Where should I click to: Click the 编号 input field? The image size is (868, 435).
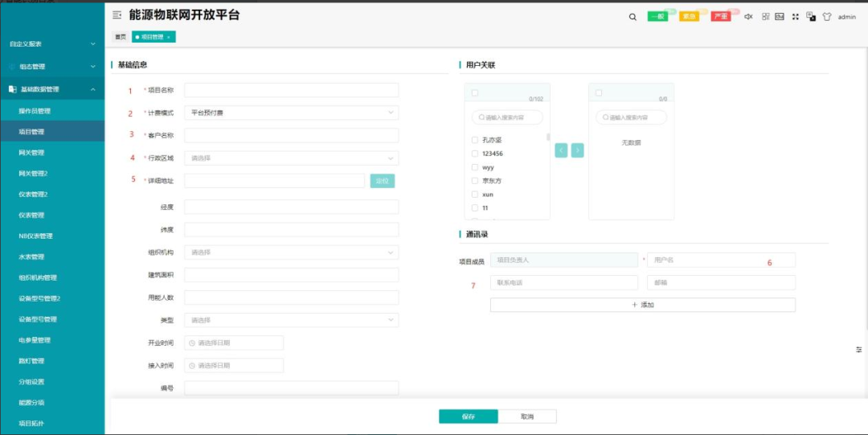(291, 388)
